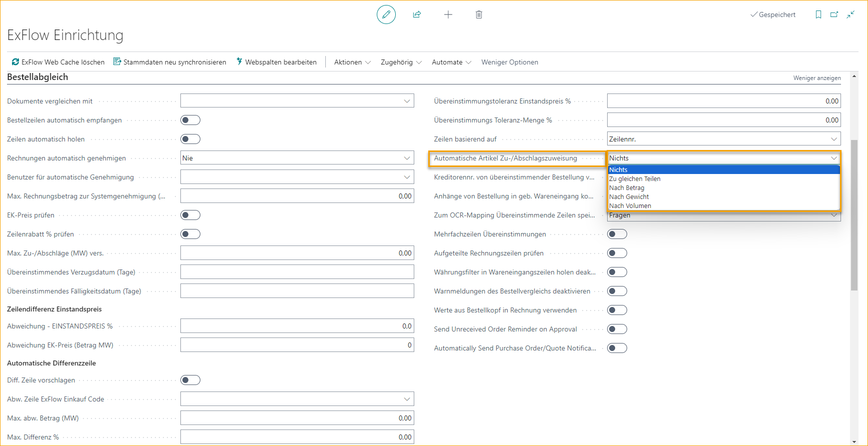Click Übereinstimmendes Fälligkeitsdatum (Tage) field

pos(297,291)
